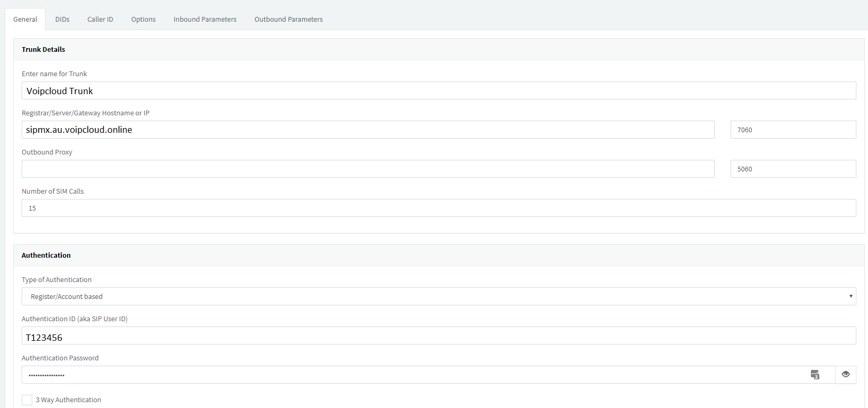Show password with the eye icon
Viewport: 868px width, 408px height.
pyautogui.click(x=846, y=375)
